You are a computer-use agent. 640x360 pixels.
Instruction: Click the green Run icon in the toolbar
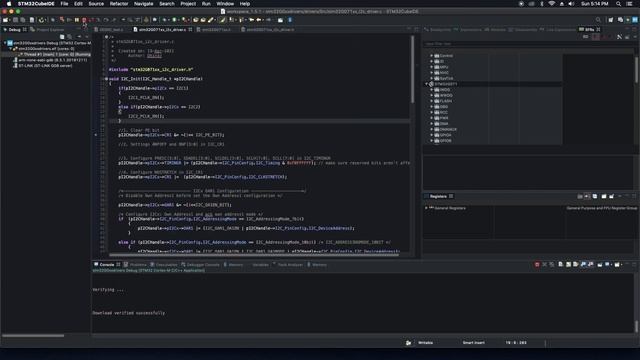(x=175, y=20)
